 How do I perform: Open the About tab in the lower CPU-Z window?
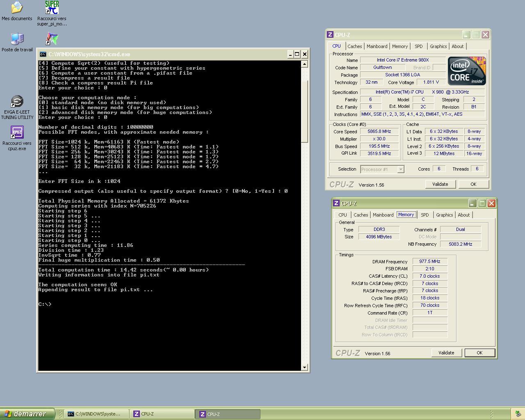(464, 215)
